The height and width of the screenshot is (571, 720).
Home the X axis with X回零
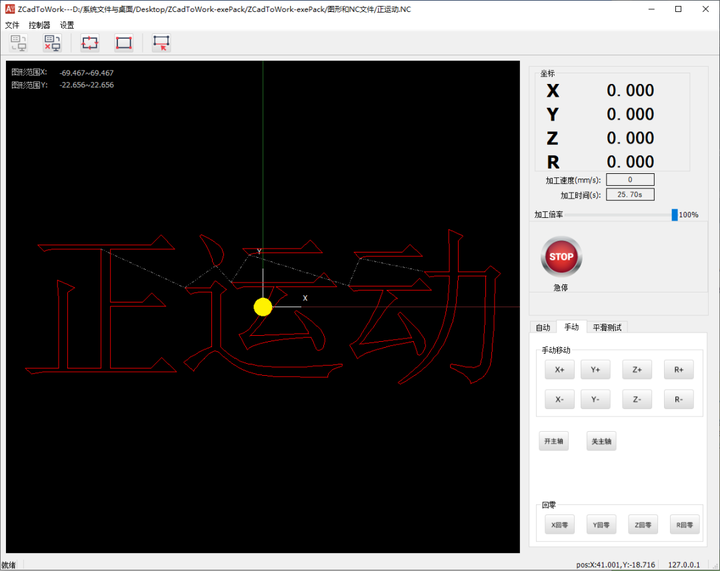559,525
